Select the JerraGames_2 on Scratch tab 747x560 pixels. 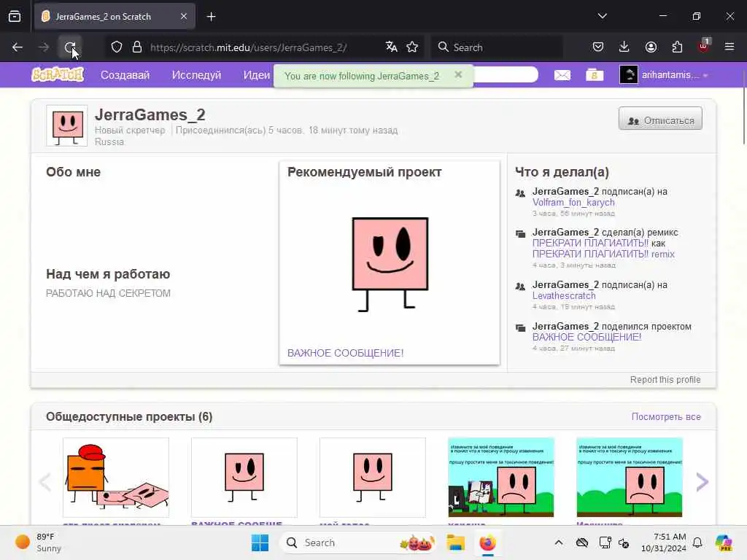[x=115, y=16]
